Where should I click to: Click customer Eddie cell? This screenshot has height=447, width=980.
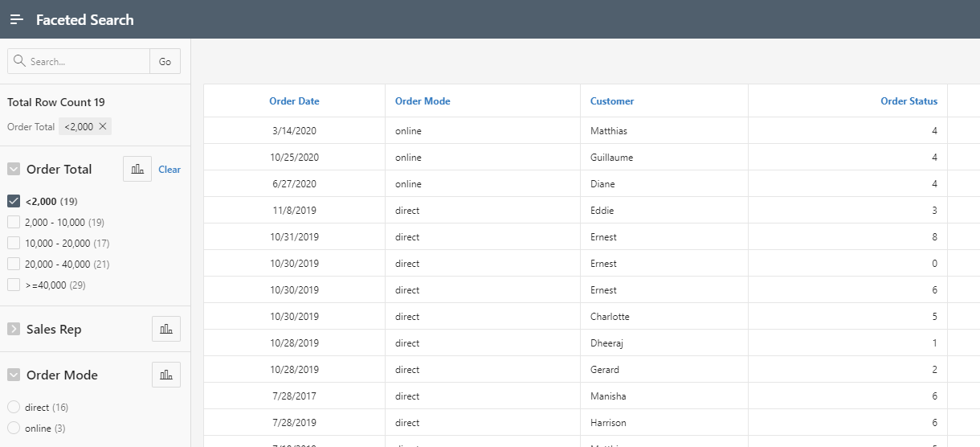click(664, 210)
